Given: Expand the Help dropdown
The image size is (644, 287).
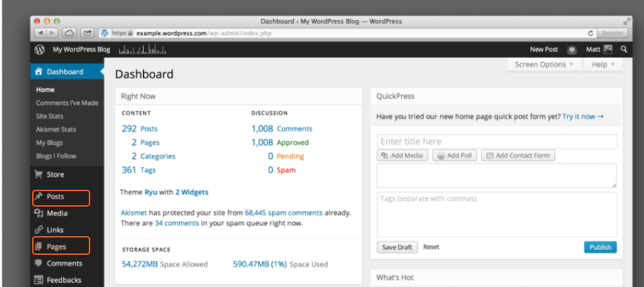Looking at the screenshot, I should (x=603, y=64).
